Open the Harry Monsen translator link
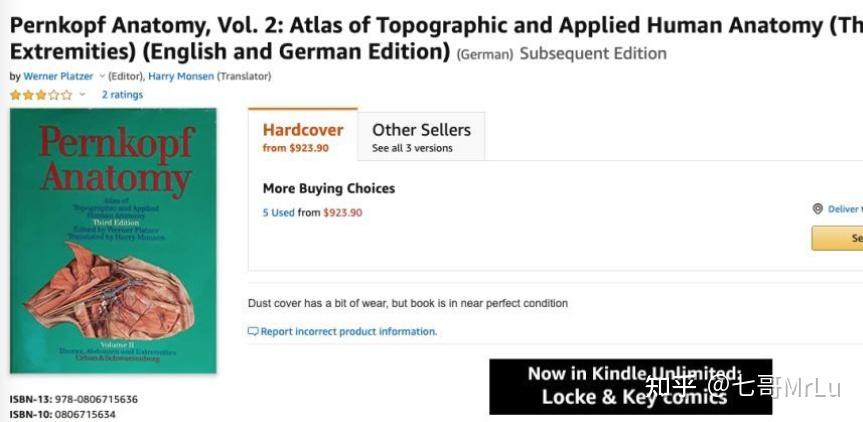The height and width of the screenshot is (422, 863). tap(181, 76)
